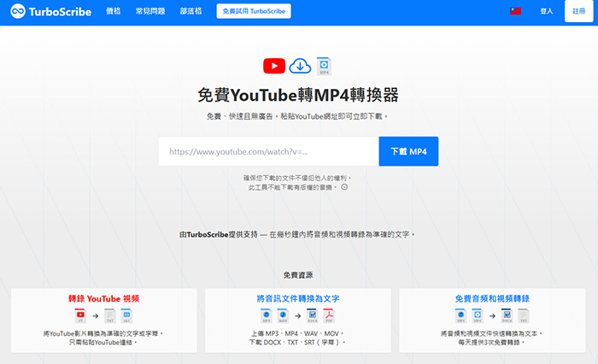Screen dimensions: 598x364
Task: Focus the YouTube URL input field
Action: (269, 151)
